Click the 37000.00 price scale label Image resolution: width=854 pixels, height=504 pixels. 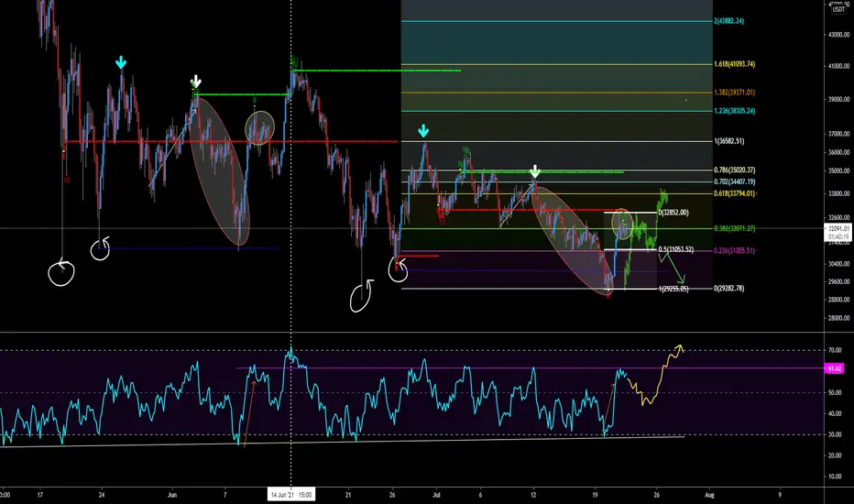tap(838, 134)
